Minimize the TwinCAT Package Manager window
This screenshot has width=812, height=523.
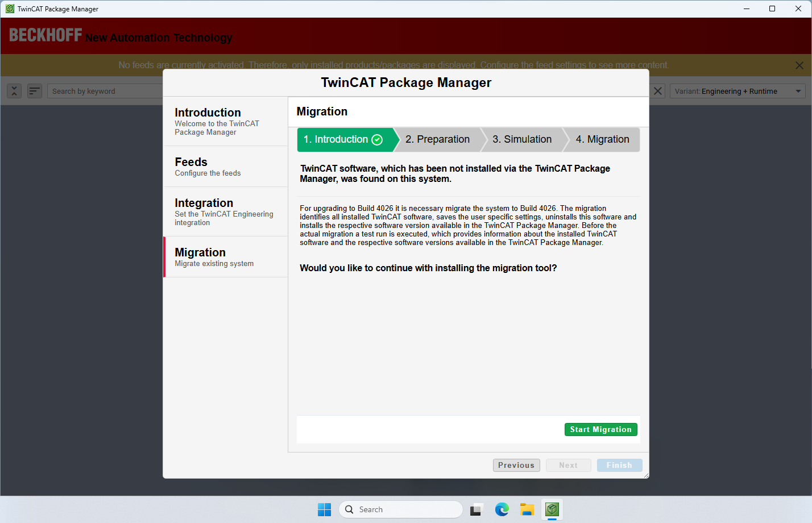pos(747,9)
